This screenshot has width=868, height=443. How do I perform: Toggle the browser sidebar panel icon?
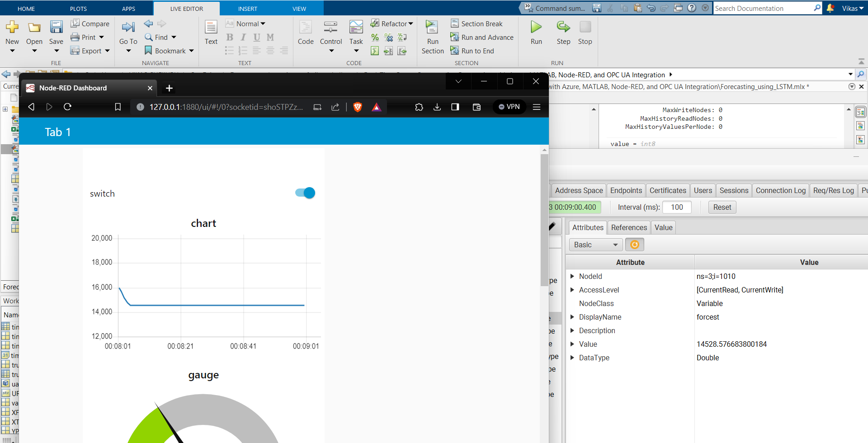pyautogui.click(x=455, y=107)
